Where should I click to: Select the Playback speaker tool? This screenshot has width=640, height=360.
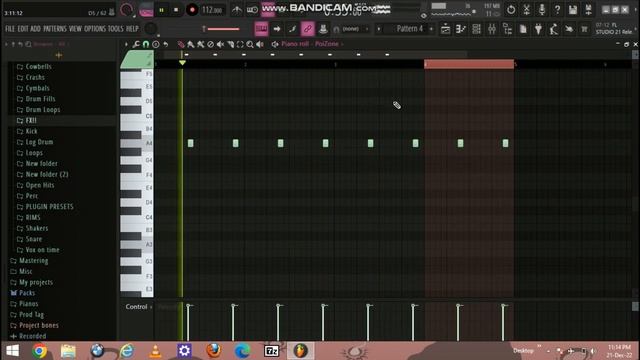point(260,44)
